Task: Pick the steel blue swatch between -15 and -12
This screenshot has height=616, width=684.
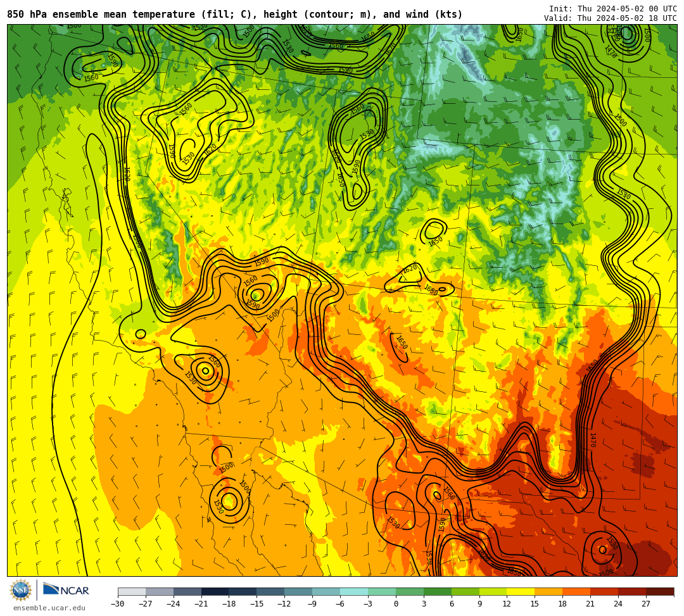Action: pos(271,591)
